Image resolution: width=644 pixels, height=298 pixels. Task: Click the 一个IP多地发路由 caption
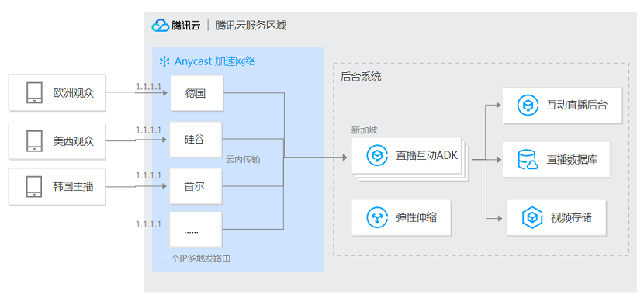pyautogui.click(x=196, y=259)
